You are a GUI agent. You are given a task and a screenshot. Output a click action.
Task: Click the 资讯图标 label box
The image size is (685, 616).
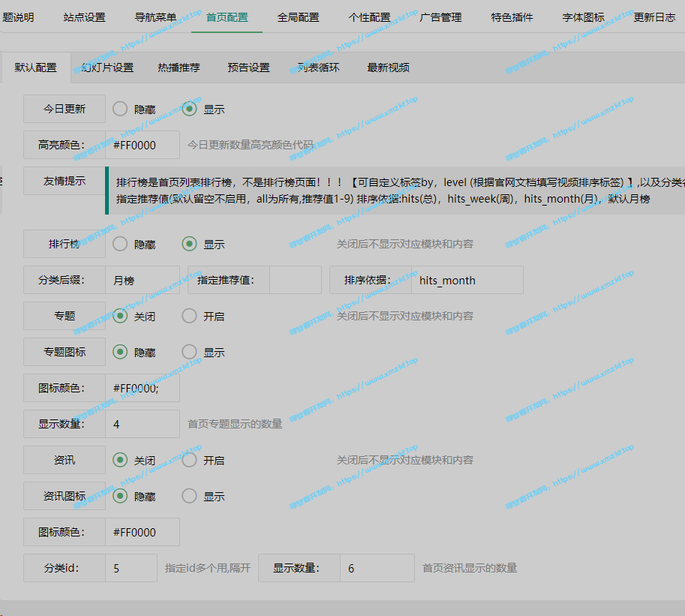[65, 496]
